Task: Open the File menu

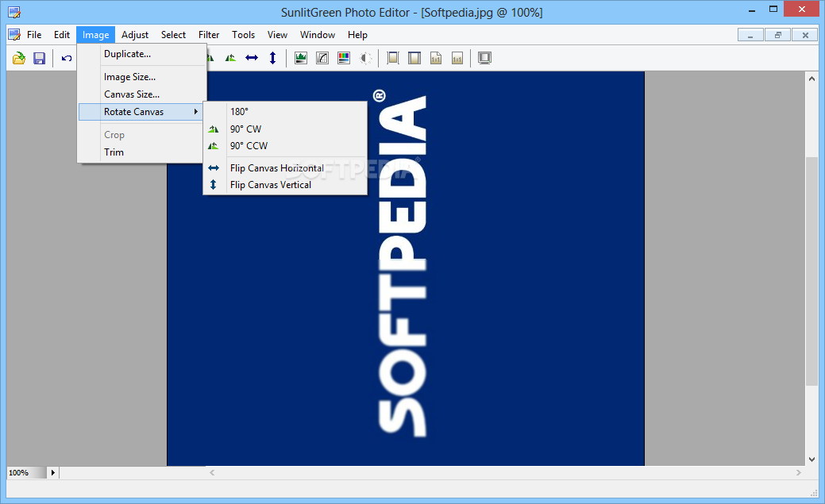Action: coord(34,35)
